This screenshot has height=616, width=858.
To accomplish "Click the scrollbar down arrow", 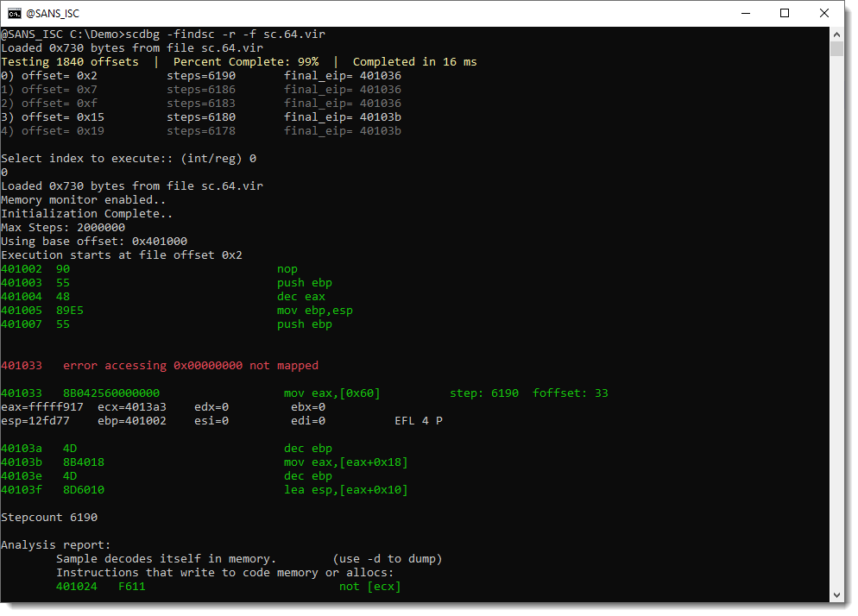I will click(836, 594).
